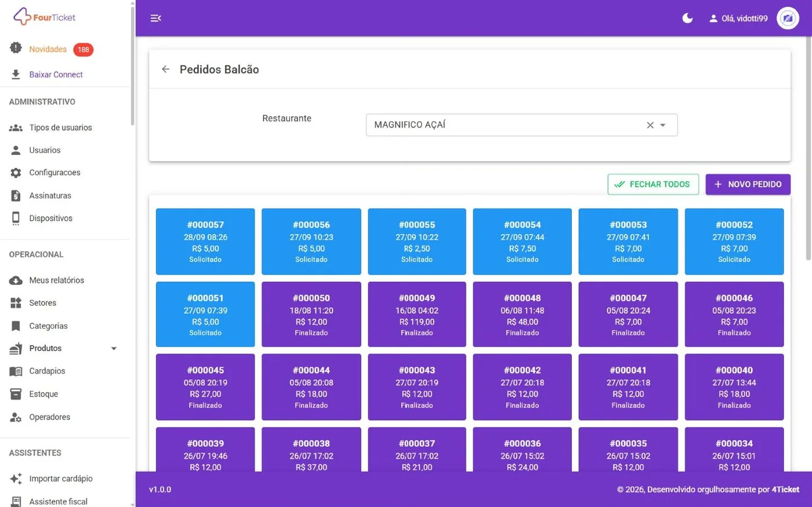Click the 4Ticket link in the footer
Image resolution: width=812 pixels, height=507 pixels.
click(785, 490)
